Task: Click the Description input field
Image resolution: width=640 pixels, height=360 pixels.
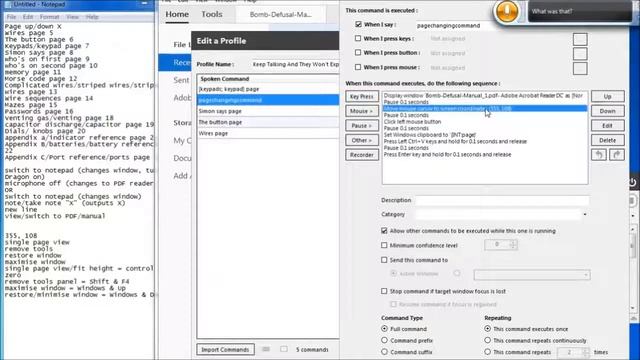Action: coord(502,200)
